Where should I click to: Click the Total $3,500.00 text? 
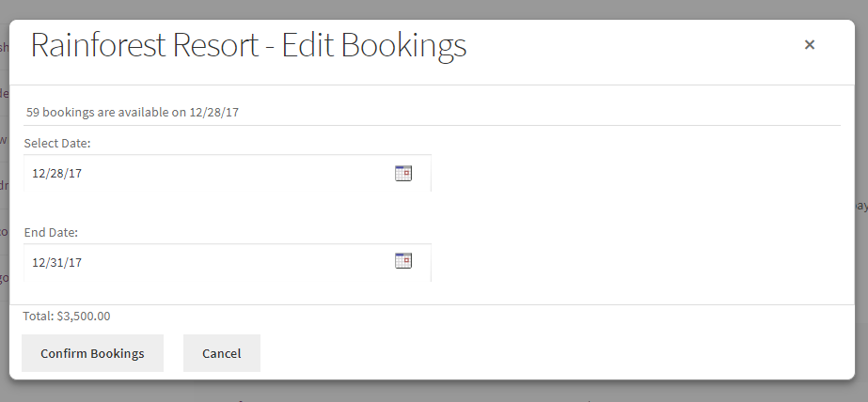pyautogui.click(x=67, y=317)
